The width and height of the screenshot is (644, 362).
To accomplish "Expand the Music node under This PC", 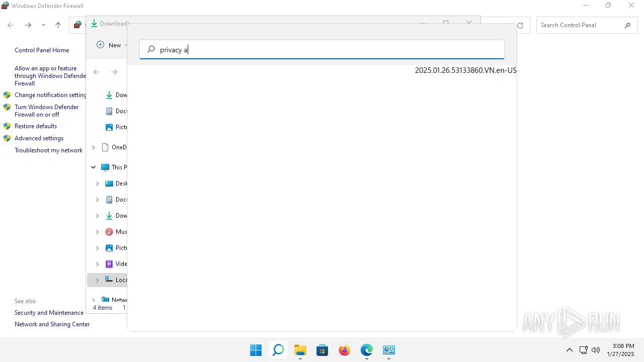I will 98,232.
